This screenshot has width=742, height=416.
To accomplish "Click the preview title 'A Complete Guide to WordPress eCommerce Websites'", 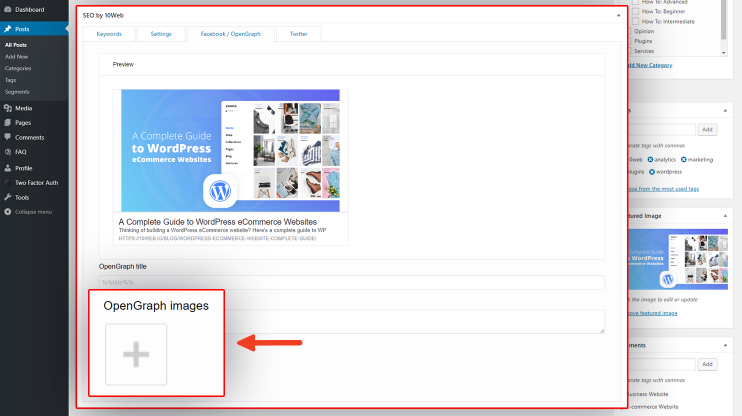I will 218,222.
